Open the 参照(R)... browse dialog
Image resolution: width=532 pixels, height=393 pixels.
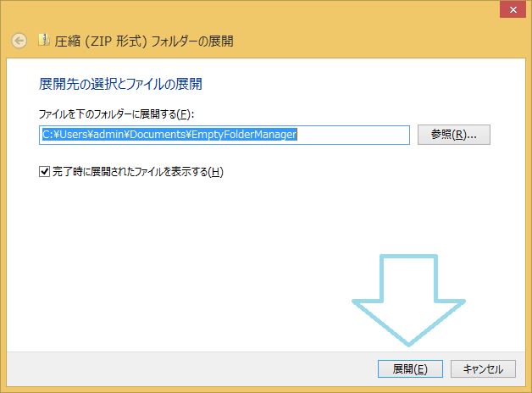coord(453,135)
